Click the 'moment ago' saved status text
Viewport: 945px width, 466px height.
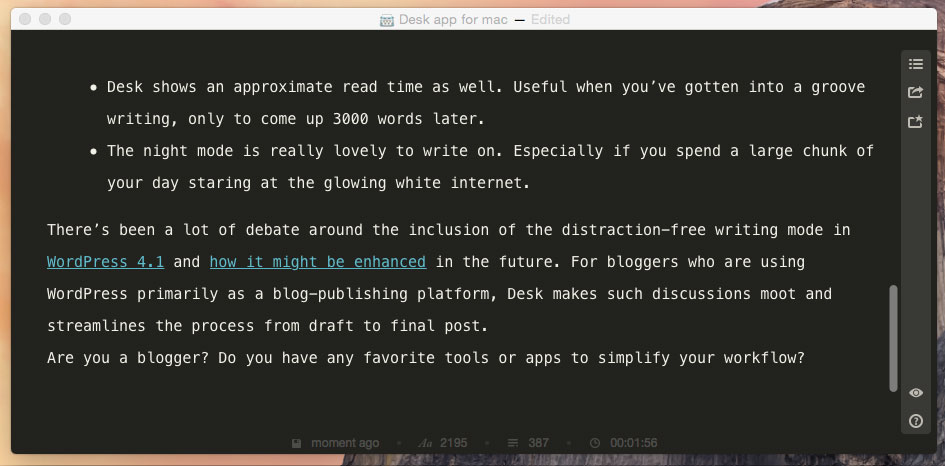point(345,443)
